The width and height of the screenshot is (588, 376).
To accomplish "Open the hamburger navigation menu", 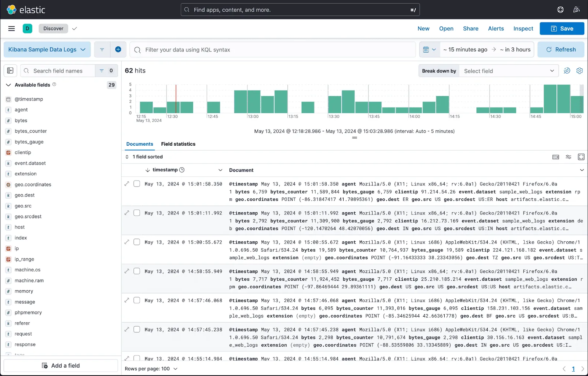I will [x=11, y=29].
